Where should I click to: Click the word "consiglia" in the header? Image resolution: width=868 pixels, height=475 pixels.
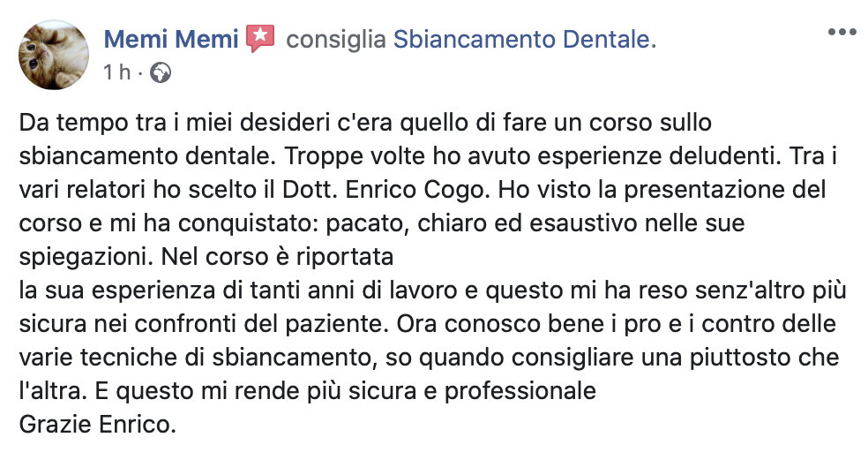(336, 39)
